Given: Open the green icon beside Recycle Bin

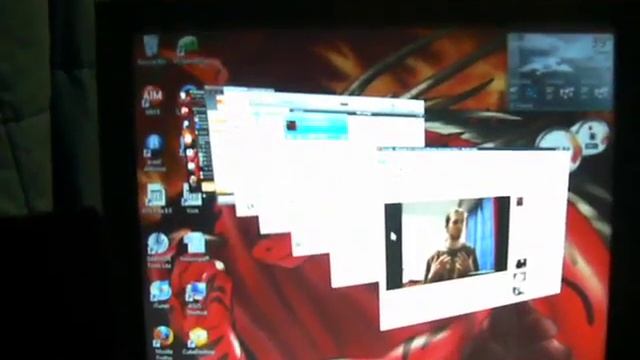Looking at the screenshot, I should point(189,49).
